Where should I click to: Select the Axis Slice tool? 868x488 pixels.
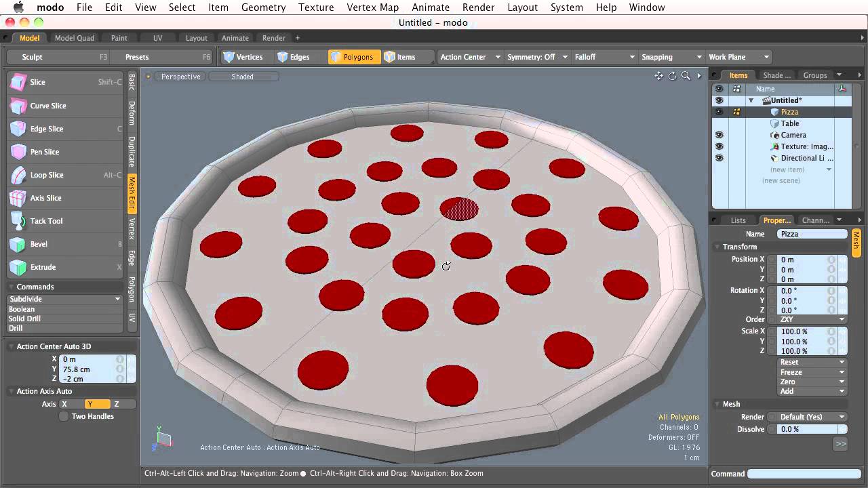pos(66,198)
